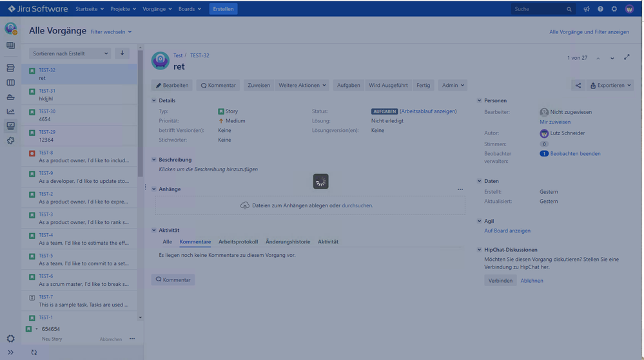Switch to the Alle activity tab

click(x=167, y=242)
